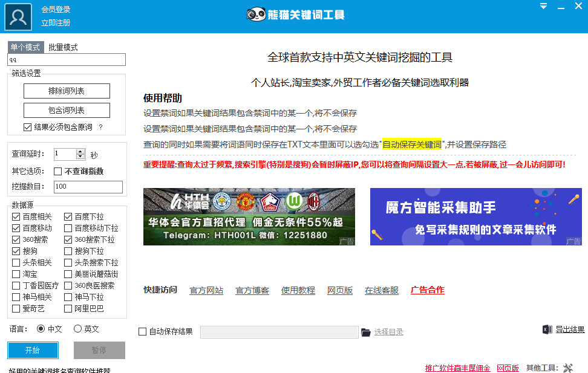Viewport: 588px width, 373px height.
Task: Open the 其他工具 tools icon
Action: coord(568,368)
